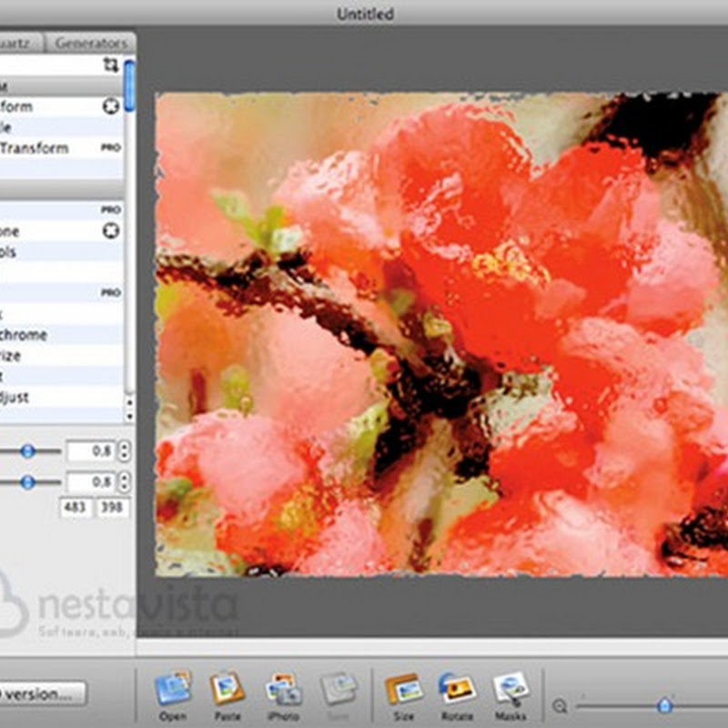Click stepper beside the upper 0,8 field
Screen dimensions: 728x728
tap(124, 450)
